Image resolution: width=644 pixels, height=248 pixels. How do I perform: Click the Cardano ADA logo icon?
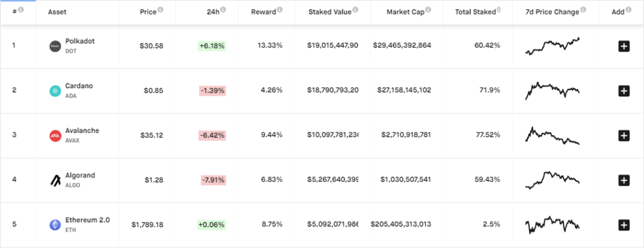(x=55, y=91)
